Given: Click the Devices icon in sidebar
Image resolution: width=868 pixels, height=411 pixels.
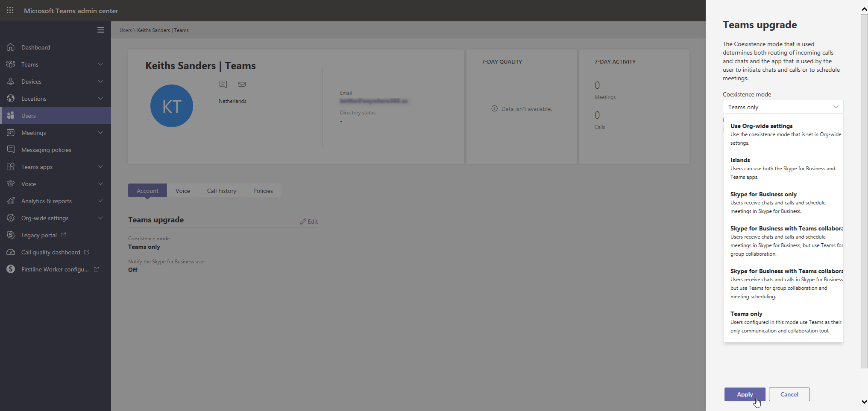Looking at the screenshot, I should coord(11,81).
